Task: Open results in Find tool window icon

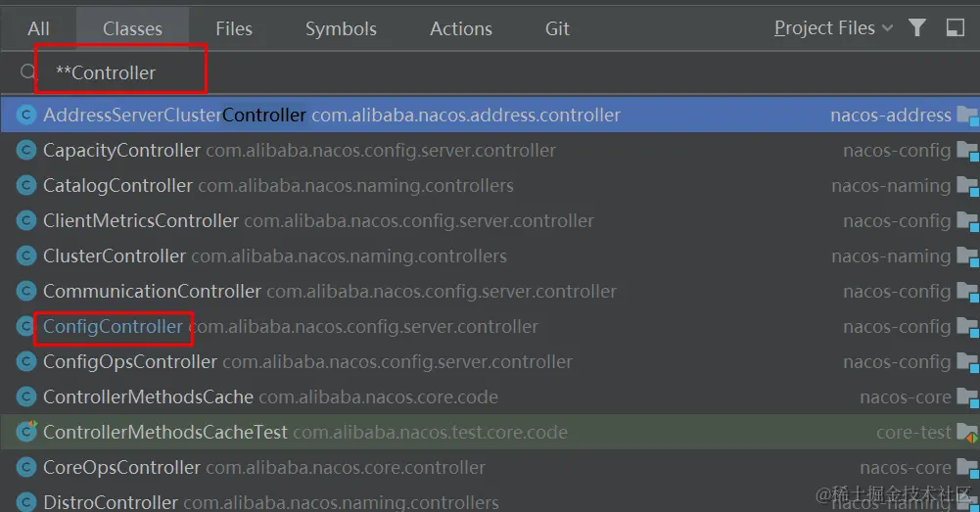Action: tap(955, 27)
